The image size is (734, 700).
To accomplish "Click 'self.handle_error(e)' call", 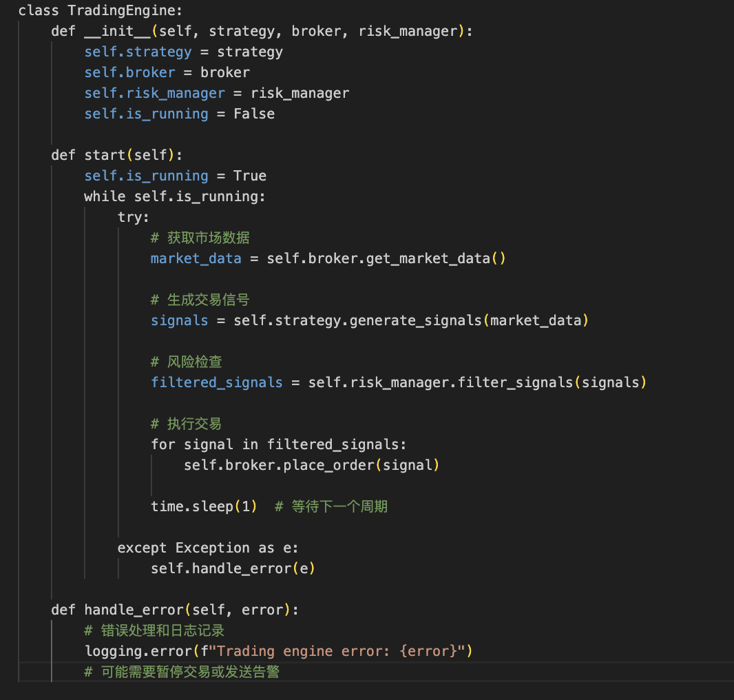I will coord(233,568).
